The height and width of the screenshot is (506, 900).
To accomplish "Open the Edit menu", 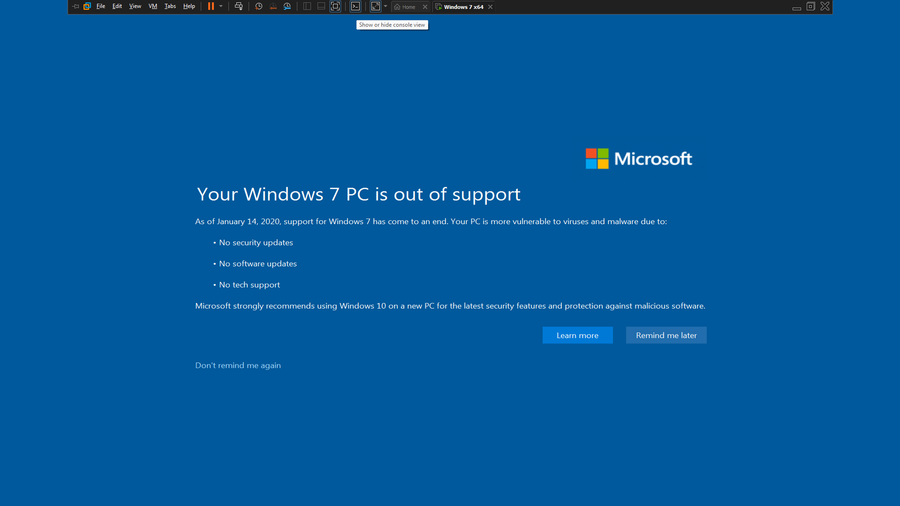I will pyautogui.click(x=117, y=6).
